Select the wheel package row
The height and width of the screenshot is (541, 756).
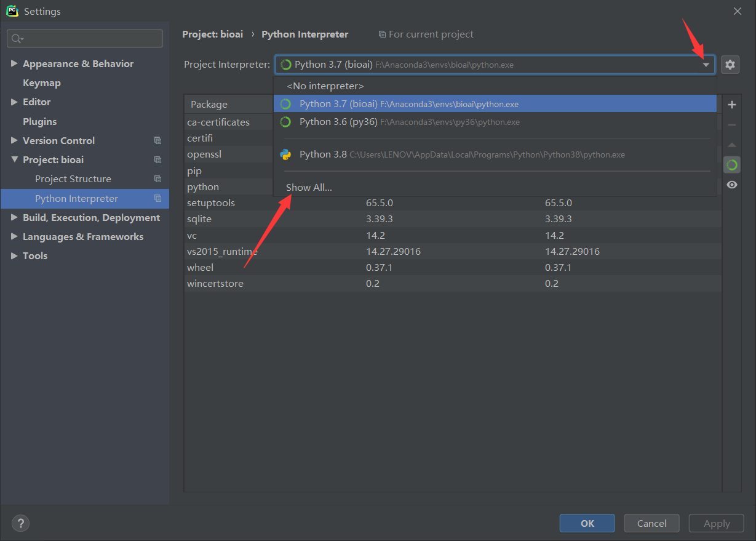(x=453, y=267)
